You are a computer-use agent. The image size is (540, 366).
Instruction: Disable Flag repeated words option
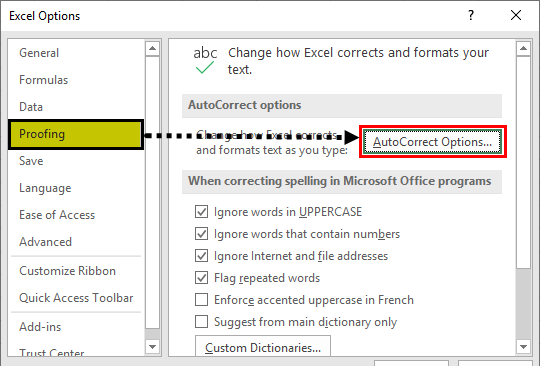201,278
